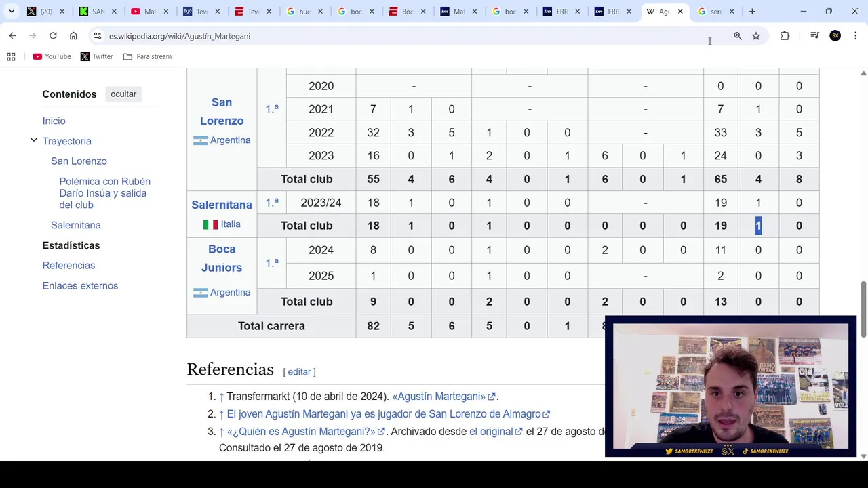Click the webcam overlay video thumbnail
The image size is (868, 488).
[730, 386]
